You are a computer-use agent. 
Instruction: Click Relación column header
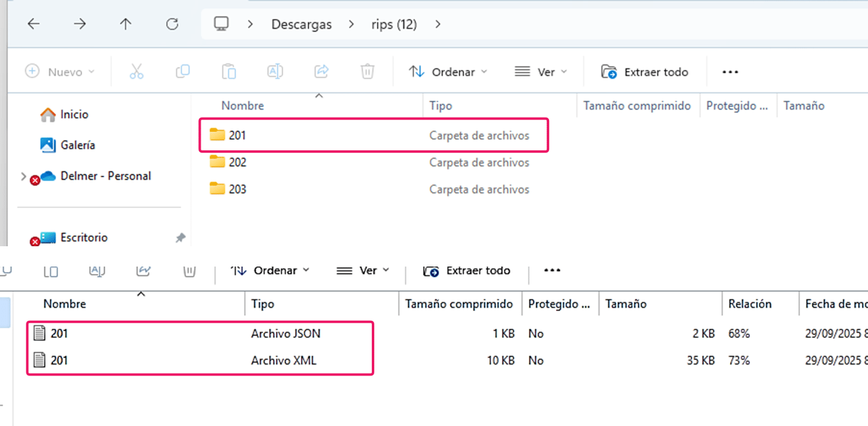point(750,304)
